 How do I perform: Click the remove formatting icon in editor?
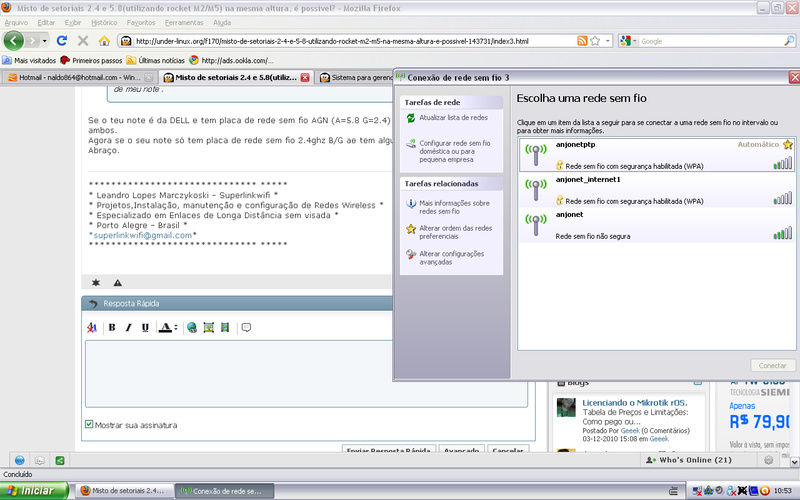[92, 328]
